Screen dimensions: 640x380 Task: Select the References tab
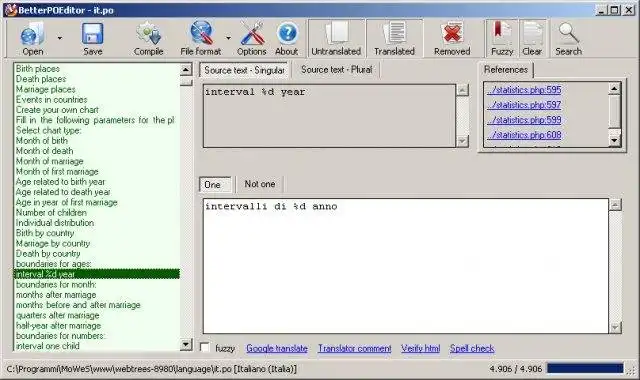506,70
